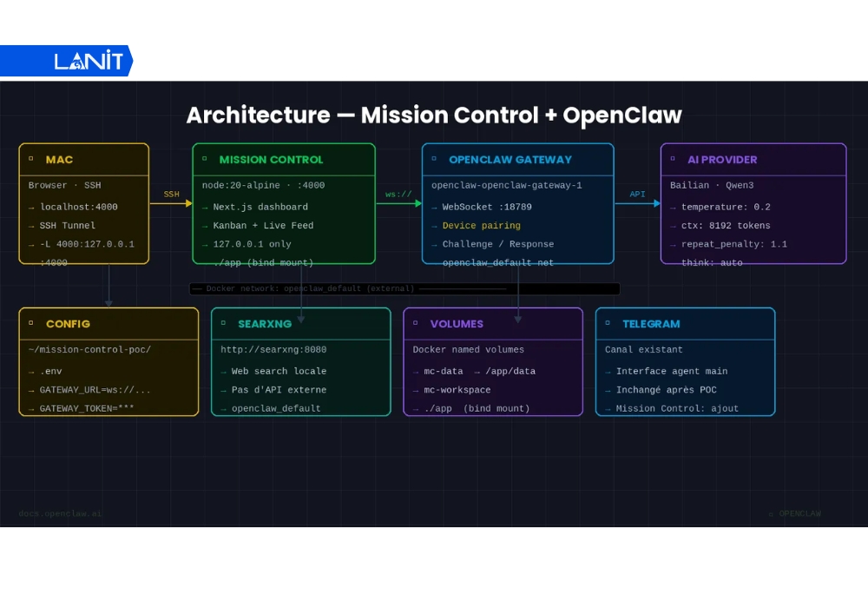The image size is (868, 608).
Task: Select the MISSION CONTROL card heading
Action: (271, 160)
